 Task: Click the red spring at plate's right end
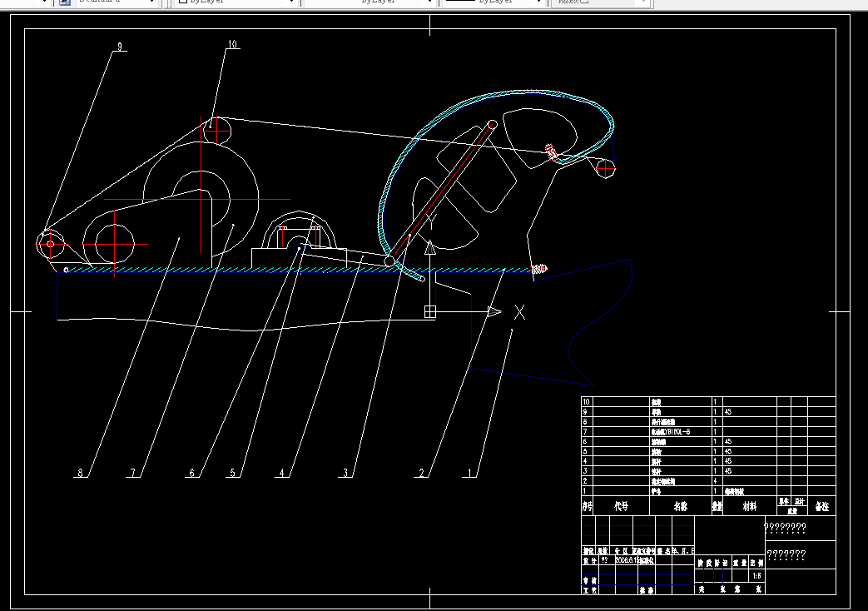pos(539,269)
